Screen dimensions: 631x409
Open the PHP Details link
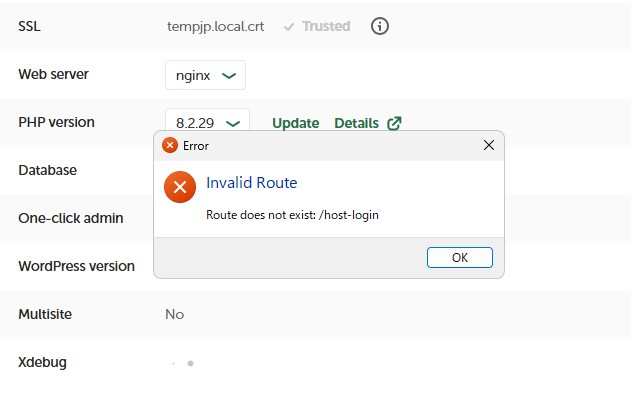point(356,123)
